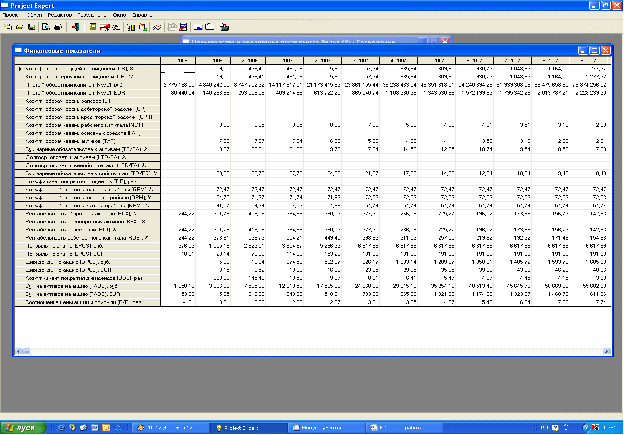Click the multicolor line chart icon
This screenshot has height=435, width=624.
coord(143,27)
